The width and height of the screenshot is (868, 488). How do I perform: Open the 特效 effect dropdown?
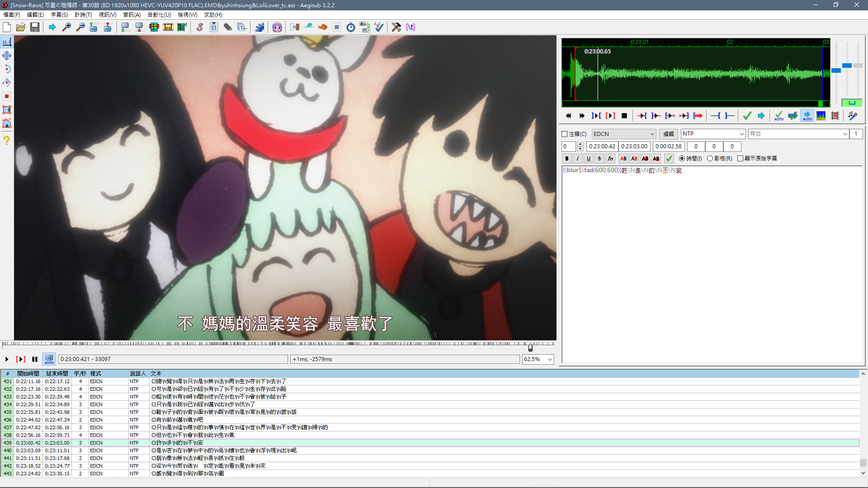(x=798, y=134)
